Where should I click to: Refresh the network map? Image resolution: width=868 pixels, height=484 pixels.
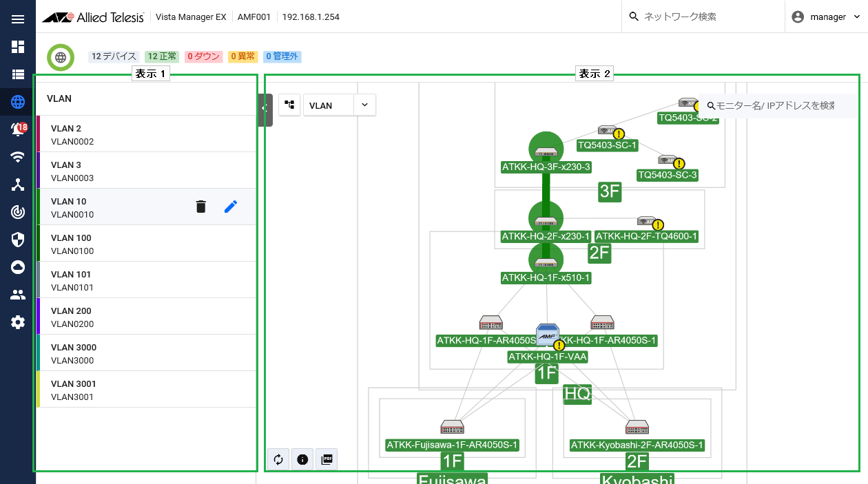(278, 459)
